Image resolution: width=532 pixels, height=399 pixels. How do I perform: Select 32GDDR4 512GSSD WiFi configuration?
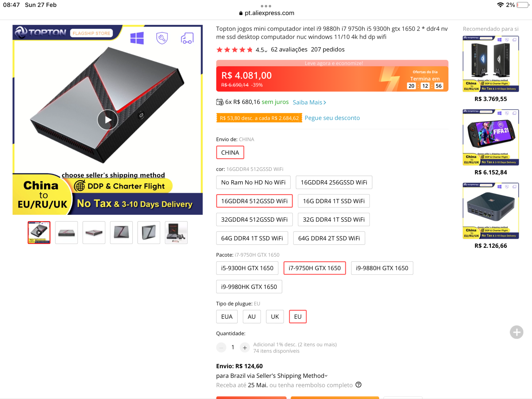(254, 220)
